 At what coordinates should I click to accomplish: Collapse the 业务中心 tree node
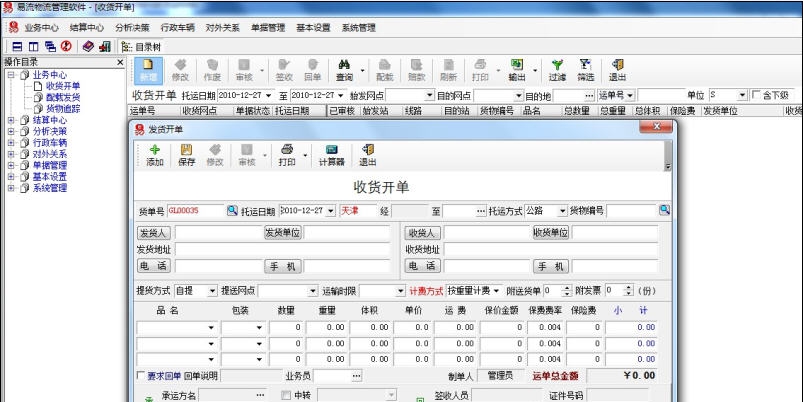[x=11, y=75]
